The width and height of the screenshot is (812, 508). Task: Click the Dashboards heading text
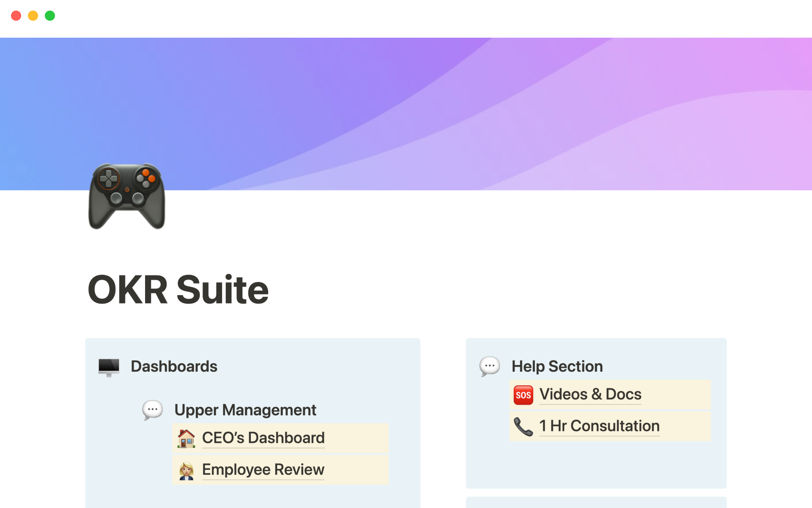174,367
